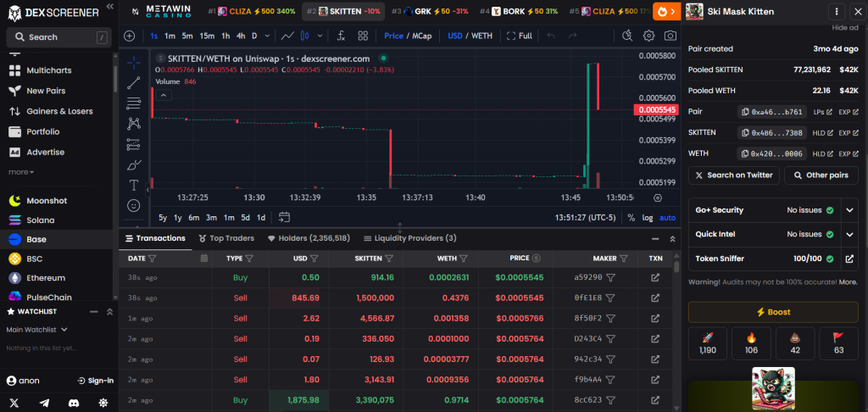Open Token Sniffer external link icon
This screenshot has height=412, width=868.
(x=849, y=259)
